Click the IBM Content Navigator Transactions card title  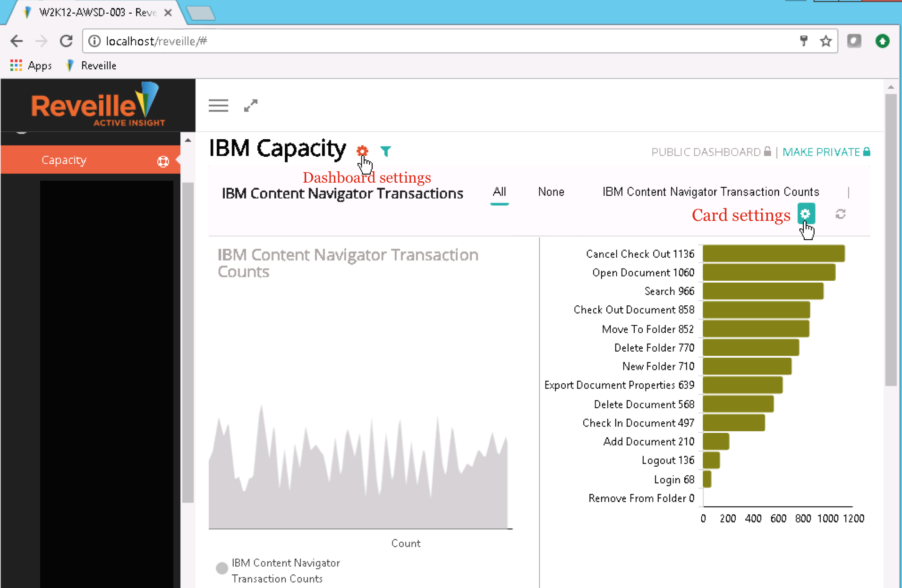point(342,193)
